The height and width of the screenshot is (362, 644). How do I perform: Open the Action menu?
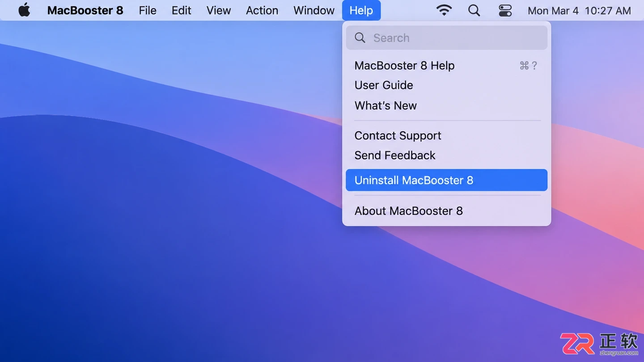pyautogui.click(x=262, y=10)
